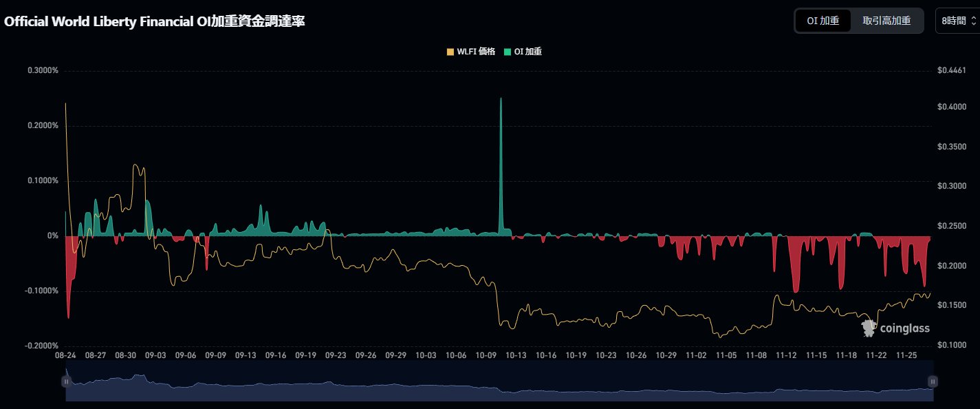Click the $0.2000 price axis label
This screenshot has height=409, width=980.
pyautogui.click(x=952, y=265)
